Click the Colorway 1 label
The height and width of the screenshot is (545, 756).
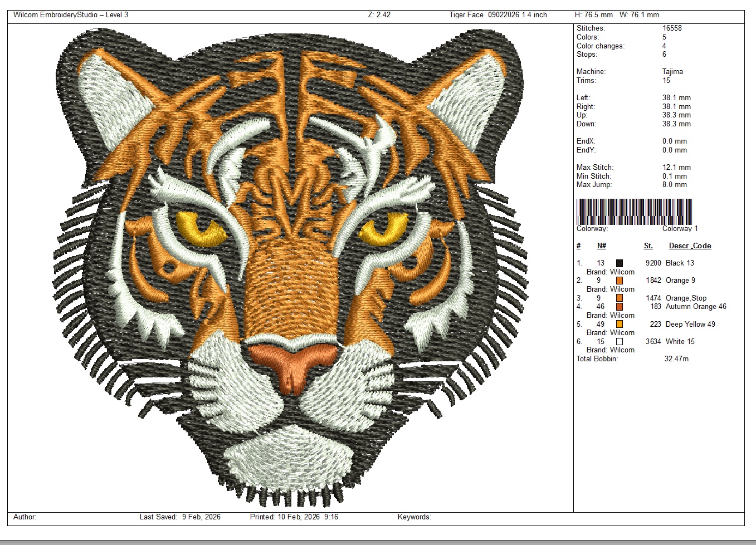coord(680,229)
